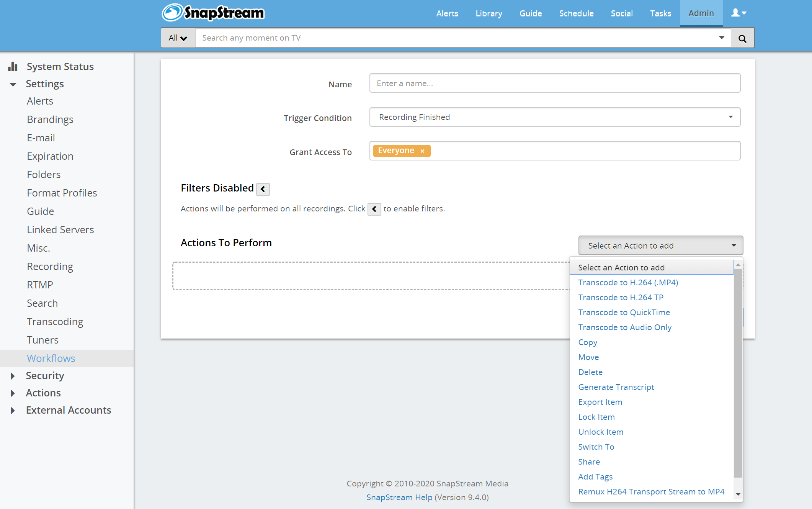The width and height of the screenshot is (812, 509).
Task: Open the user account menu icon
Action: 738,13
